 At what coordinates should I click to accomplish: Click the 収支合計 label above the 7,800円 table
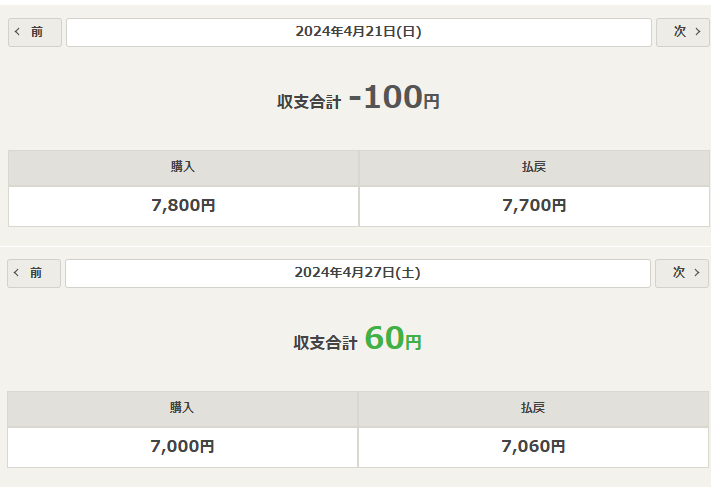coord(309,102)
